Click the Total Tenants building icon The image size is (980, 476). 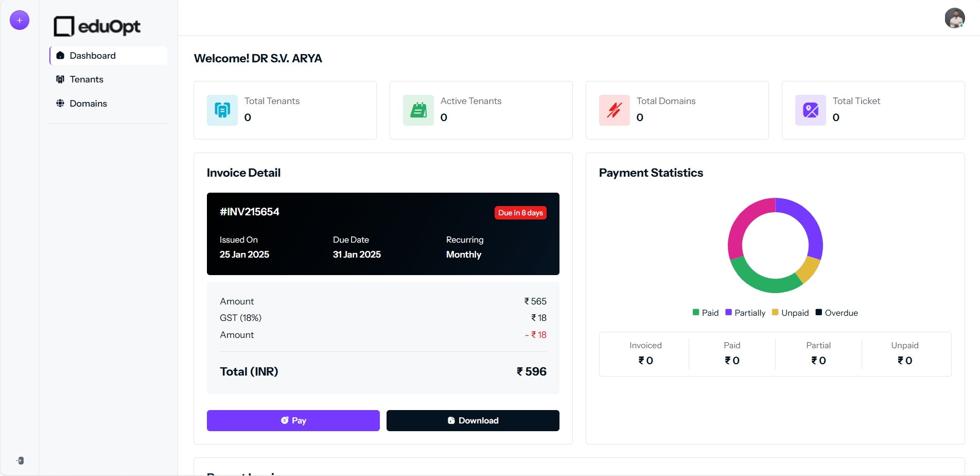(x=222, y=110)
